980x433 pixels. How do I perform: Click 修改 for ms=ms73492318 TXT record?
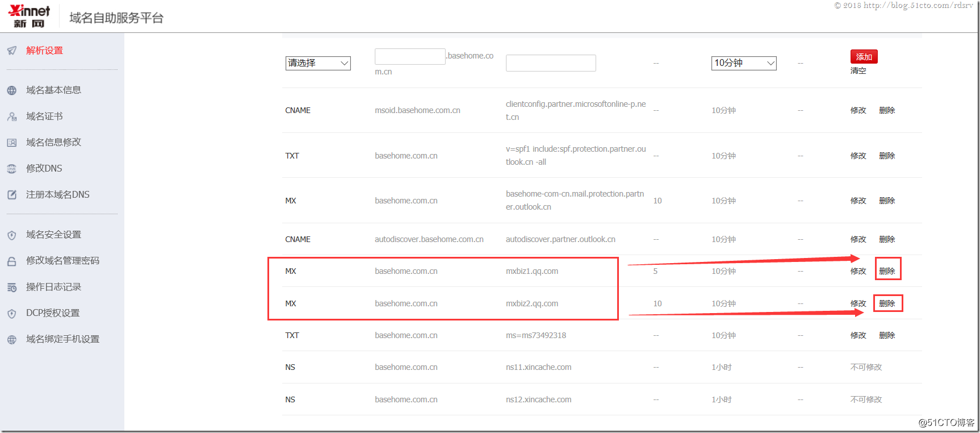[858, 335]
